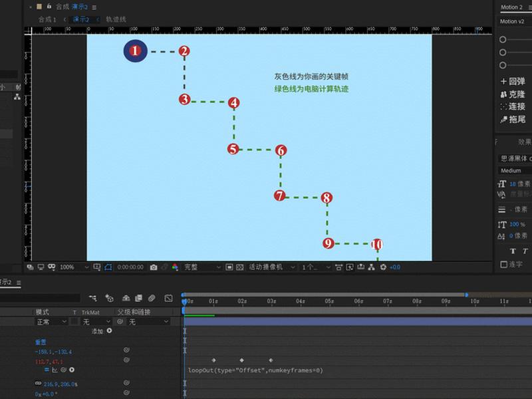Click the 05s mark on the time ruler

pyautogui.click(x=329, y=301)
